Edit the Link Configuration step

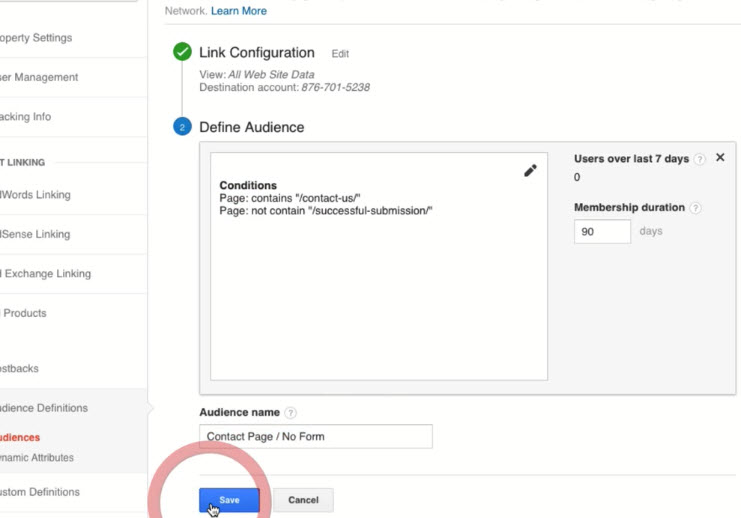click(340, 54)
